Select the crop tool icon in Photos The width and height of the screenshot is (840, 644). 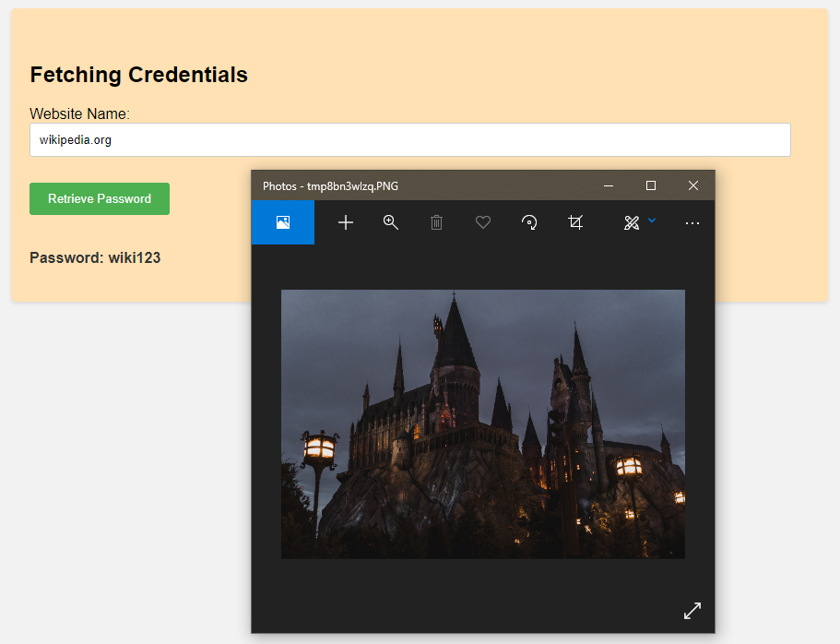(x=575, y=222)
